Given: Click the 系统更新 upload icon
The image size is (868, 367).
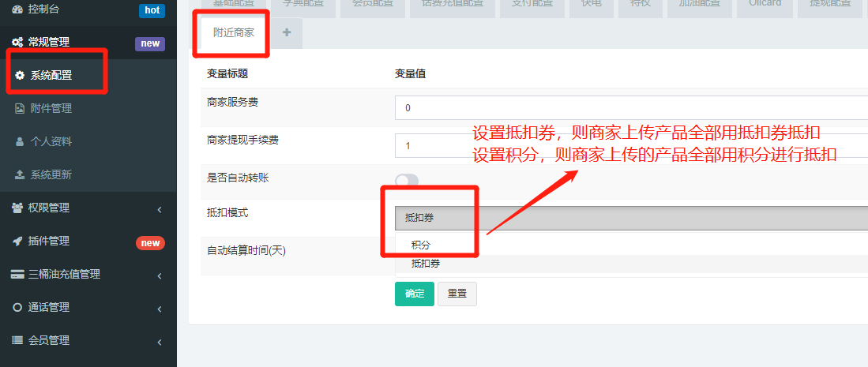Looking at the screenshot, I should click(20, 175).
